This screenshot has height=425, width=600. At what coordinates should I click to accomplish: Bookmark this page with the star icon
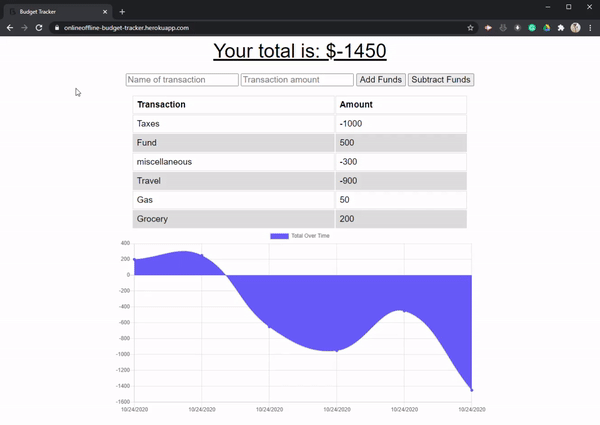471,28
